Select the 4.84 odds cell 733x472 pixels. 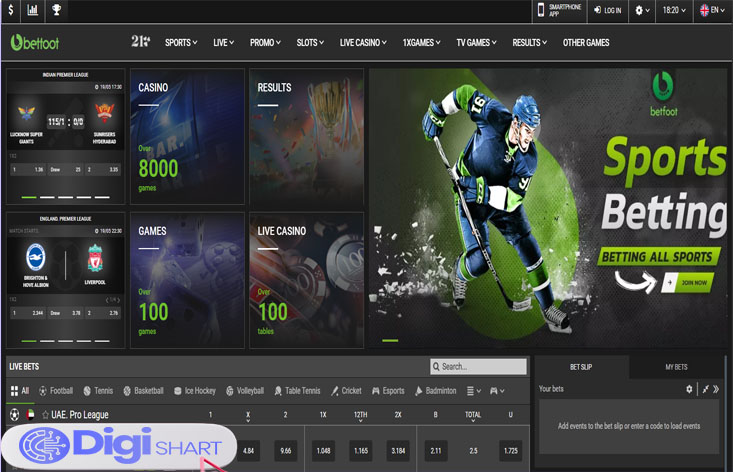point(248,451)
